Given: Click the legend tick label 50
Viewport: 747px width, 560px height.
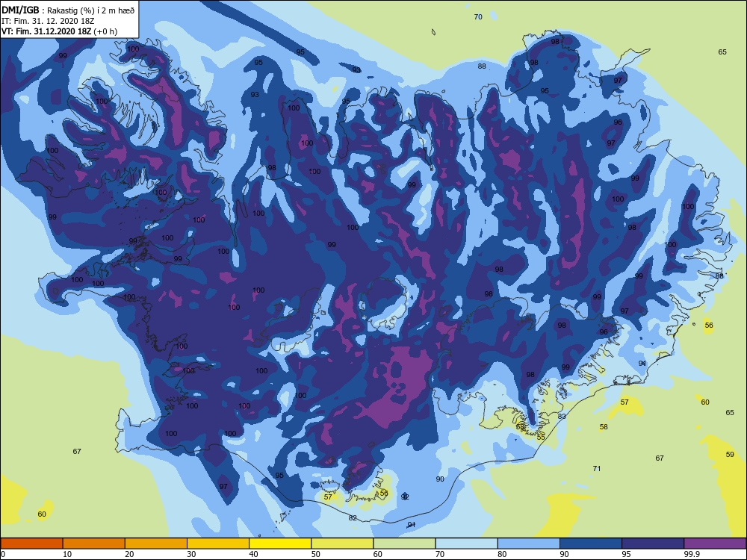Looking at the screenshot, I should pos(315,554).
